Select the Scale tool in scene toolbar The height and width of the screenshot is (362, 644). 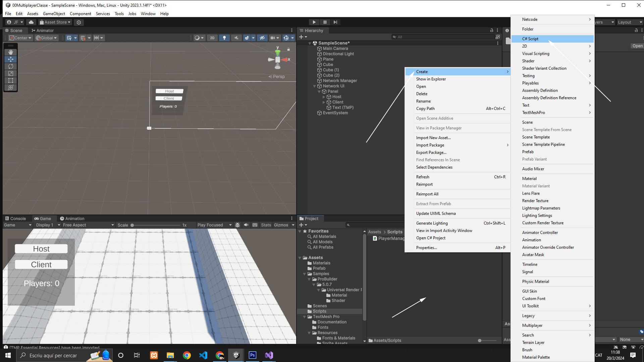pyautogui.click(x=11, y=73)
